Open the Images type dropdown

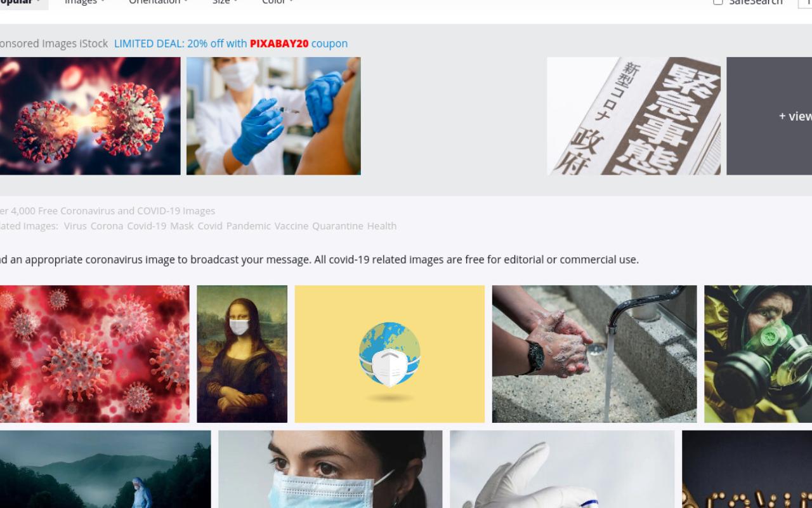click(x=85, y=3)
